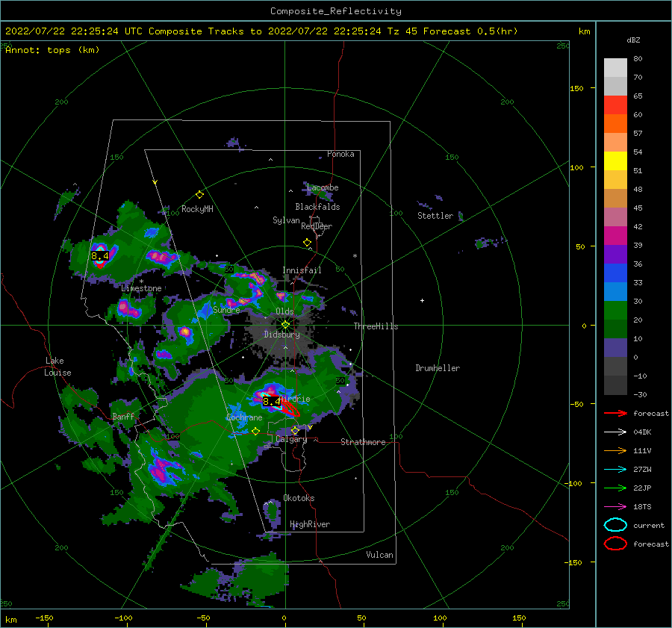The image size is (672, 628).
Task: Click the cyan current ellipse legend symbol
Action: tap(615, 525)
